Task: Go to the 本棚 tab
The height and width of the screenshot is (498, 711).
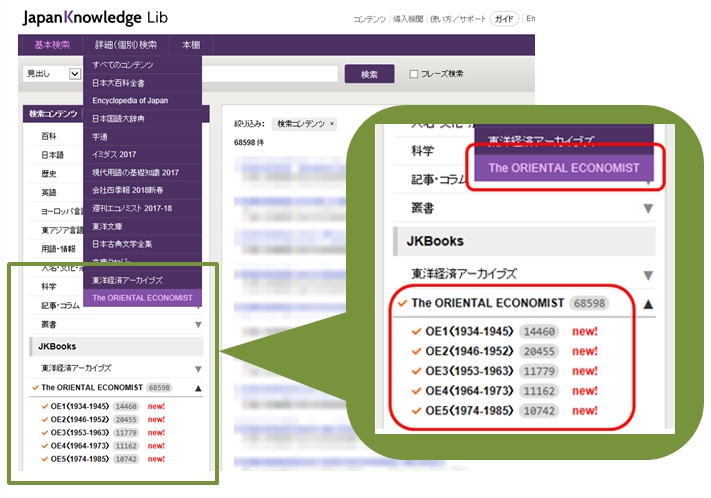Action: [x=191, y=45]
